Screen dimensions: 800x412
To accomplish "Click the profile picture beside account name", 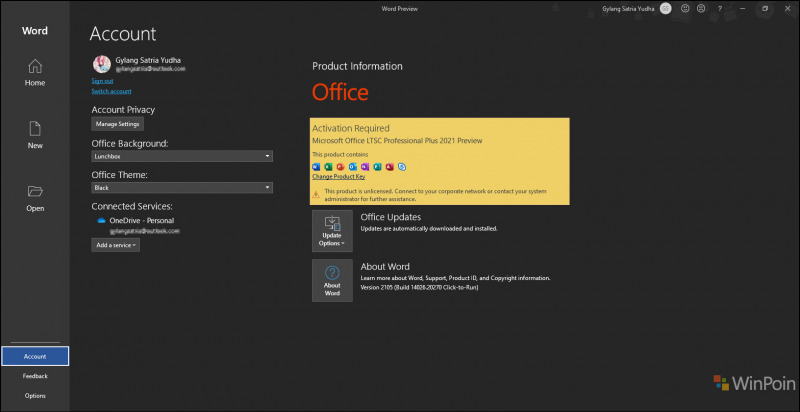I will 102,64.
